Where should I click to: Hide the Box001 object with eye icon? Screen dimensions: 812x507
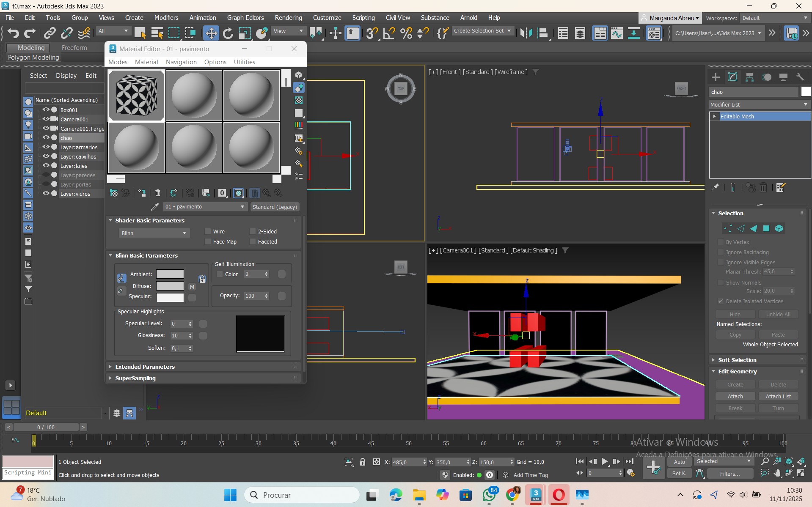coord(46,110)
